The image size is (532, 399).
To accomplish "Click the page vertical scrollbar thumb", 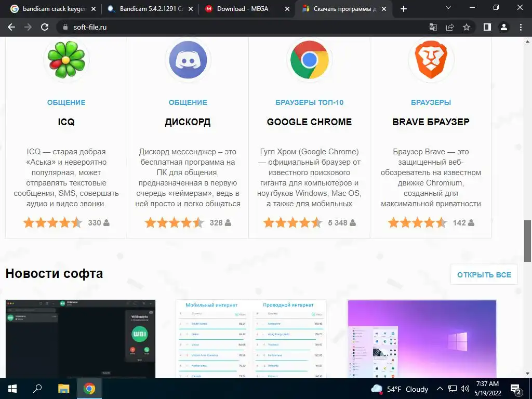I will click(x=528, y=241).
